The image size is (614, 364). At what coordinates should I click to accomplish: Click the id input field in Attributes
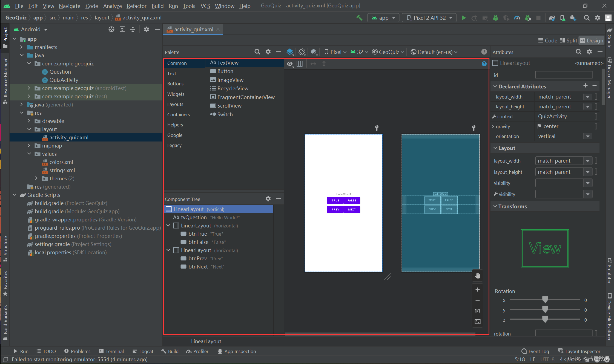click(x=564, y=75)
